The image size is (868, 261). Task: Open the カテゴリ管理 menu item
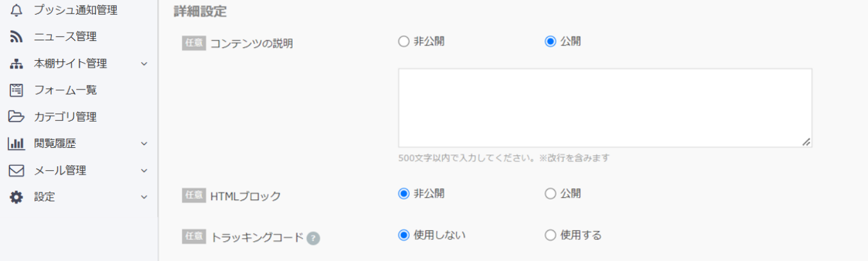(x=65, y=117)
